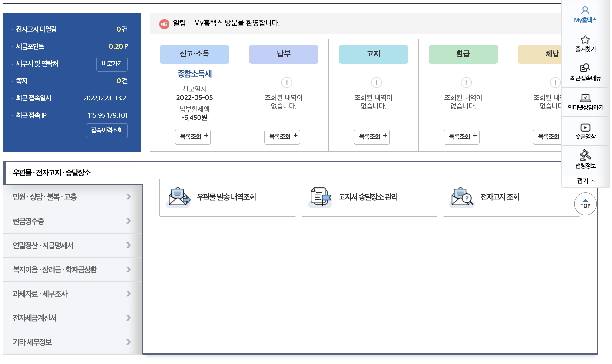
Task: Click 전자고지 미열람 0 건 count
Action: coord(122,29)
